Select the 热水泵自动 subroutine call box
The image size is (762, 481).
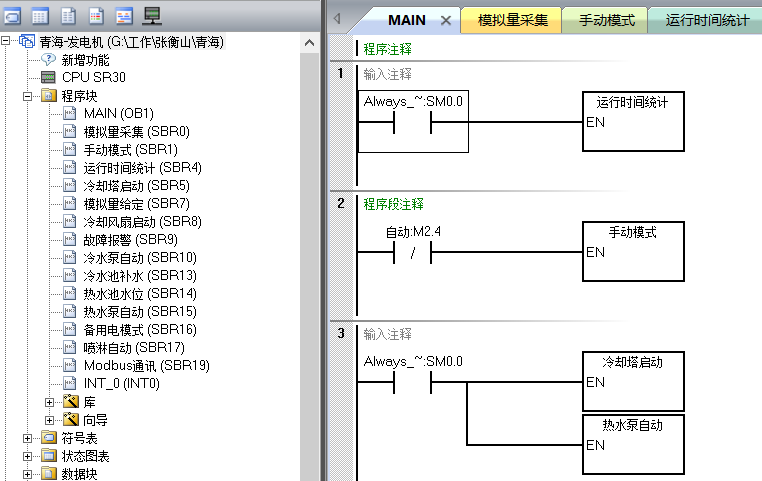click(633, 445)
